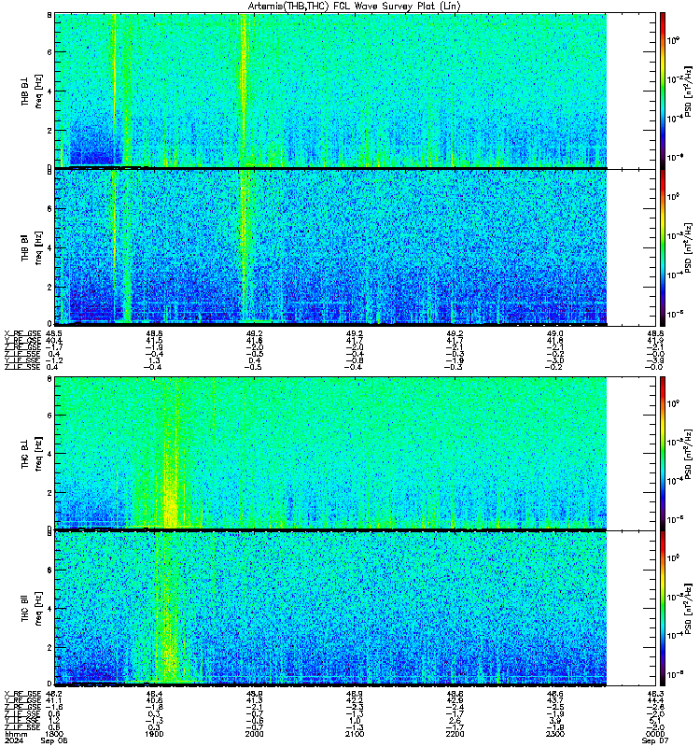Image resolution: width=700 pixels, height=747 pixels.
Task: Click the Sep 06 date label
Action: [54, 740]
